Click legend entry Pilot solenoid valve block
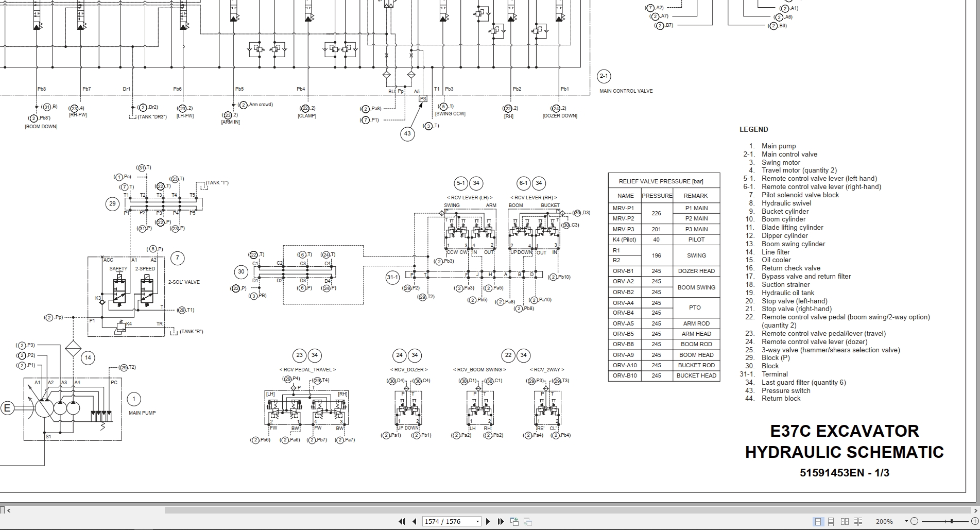The image size is (980, 530). click(x=800, y=195)
